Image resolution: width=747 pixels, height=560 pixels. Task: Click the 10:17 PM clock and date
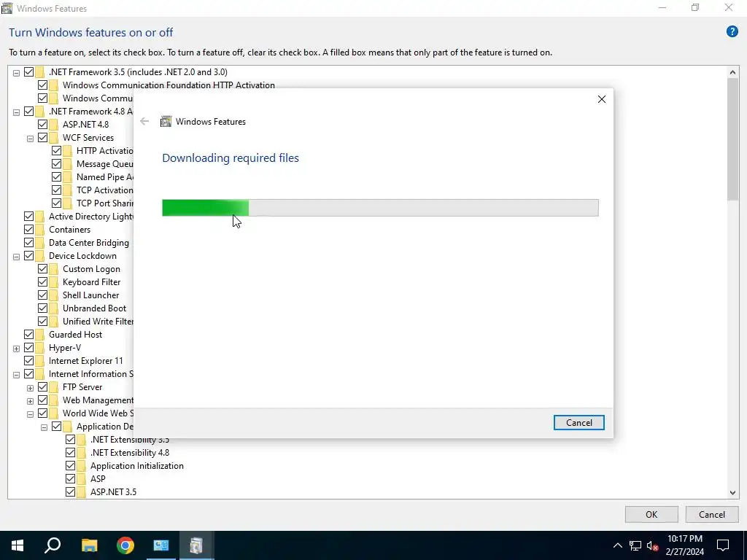[x=684, y=545]
